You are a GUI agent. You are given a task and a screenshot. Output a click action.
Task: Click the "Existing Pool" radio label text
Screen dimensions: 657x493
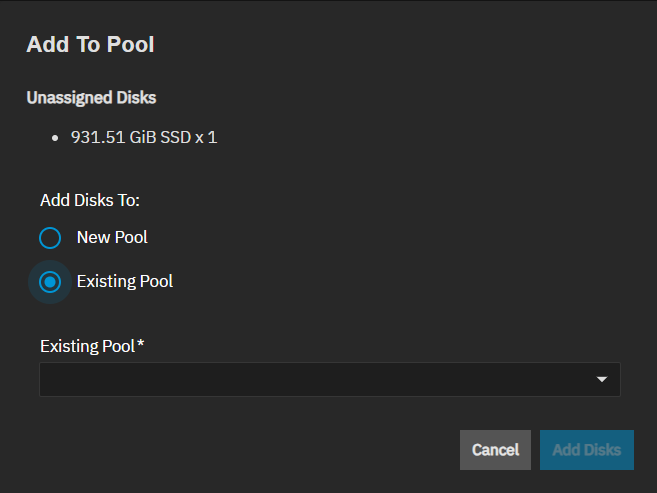click(x=124, y=282)
